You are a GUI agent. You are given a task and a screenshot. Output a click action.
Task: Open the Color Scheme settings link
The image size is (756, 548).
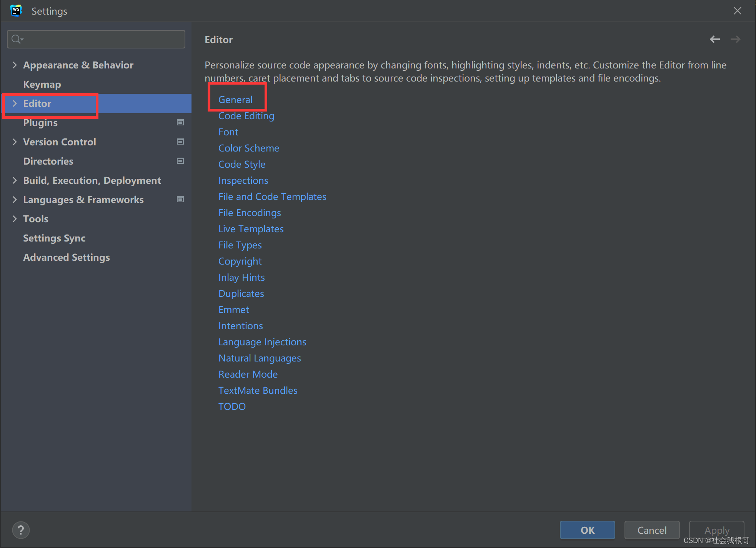point(248,148)
